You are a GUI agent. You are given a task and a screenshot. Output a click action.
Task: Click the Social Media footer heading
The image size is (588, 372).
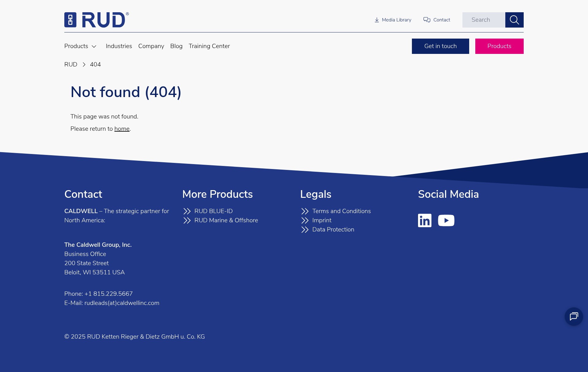point(448,194)
